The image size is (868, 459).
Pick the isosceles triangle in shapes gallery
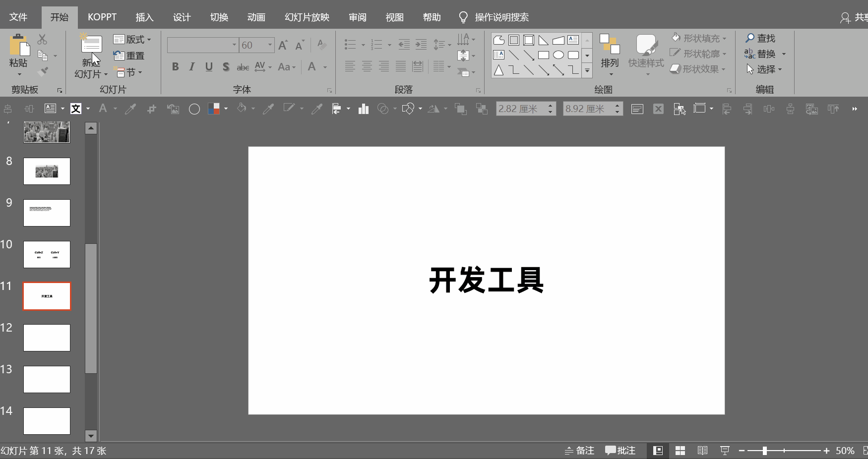(x=499, y=70)
